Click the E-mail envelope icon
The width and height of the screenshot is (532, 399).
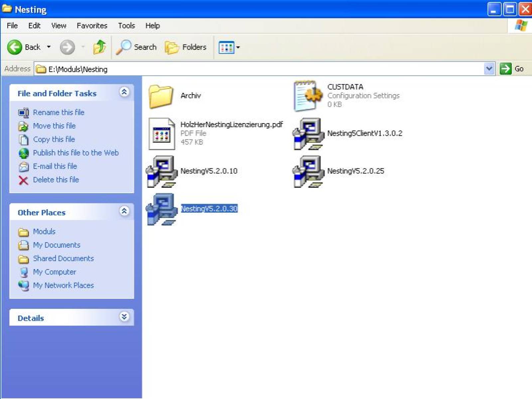[24, 166]
